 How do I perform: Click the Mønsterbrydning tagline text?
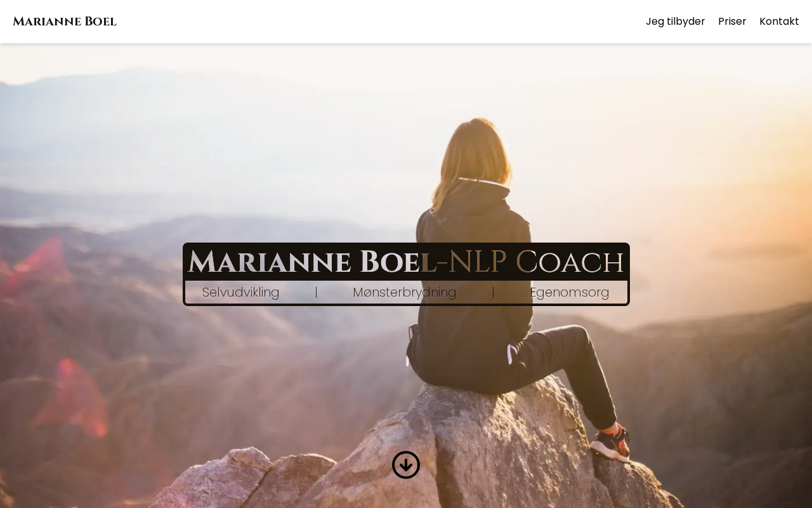pyautogui.click(x=404, y=292)
